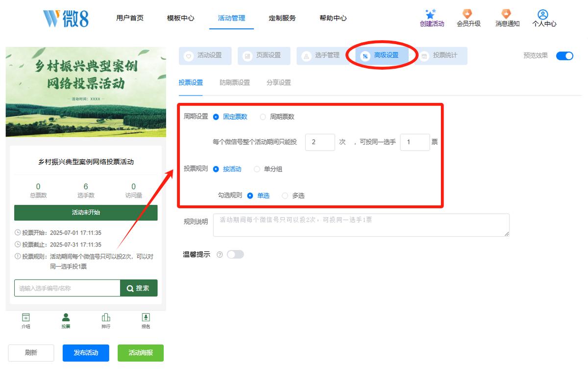588x370 pixels.
Task: Open 帮助中心 in top navigation
Action: (333, 18)
